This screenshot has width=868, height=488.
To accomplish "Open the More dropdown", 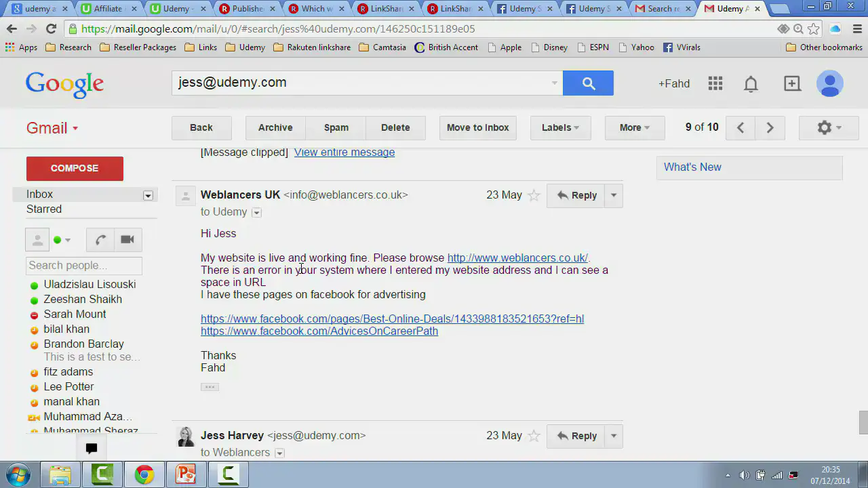I will (x=635, y=127).
